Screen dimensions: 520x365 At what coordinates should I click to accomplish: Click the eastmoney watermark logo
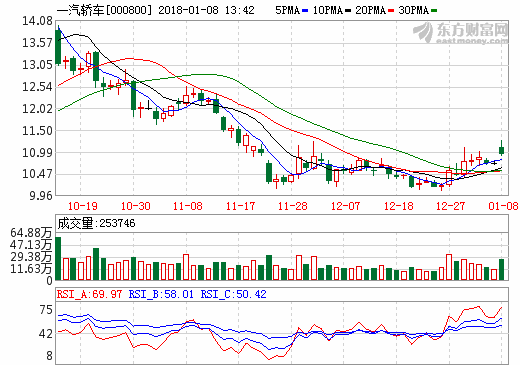(461, 33)
